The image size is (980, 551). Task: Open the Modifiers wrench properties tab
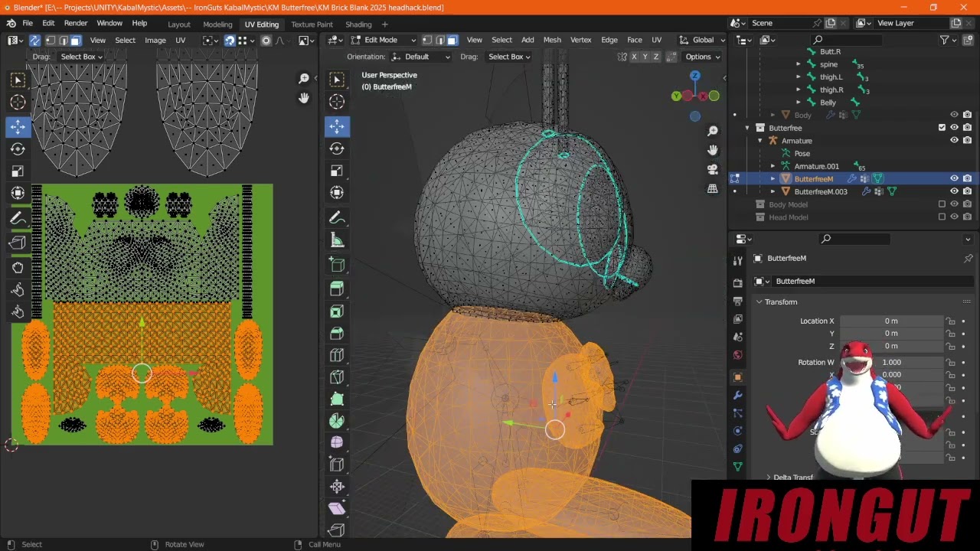(737, 395)
